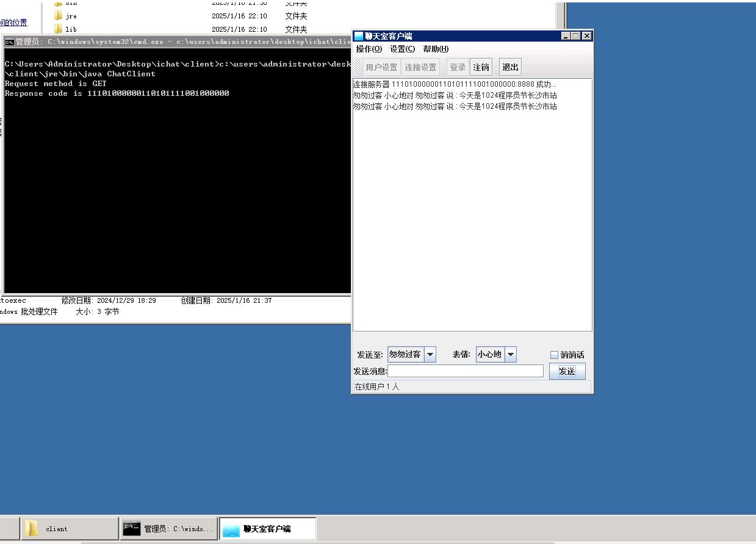The width and height of the screenshot is (756, 544).
Task: Click the jre row date 2025/1/16 22:10
Action: (x=239, y=16)
